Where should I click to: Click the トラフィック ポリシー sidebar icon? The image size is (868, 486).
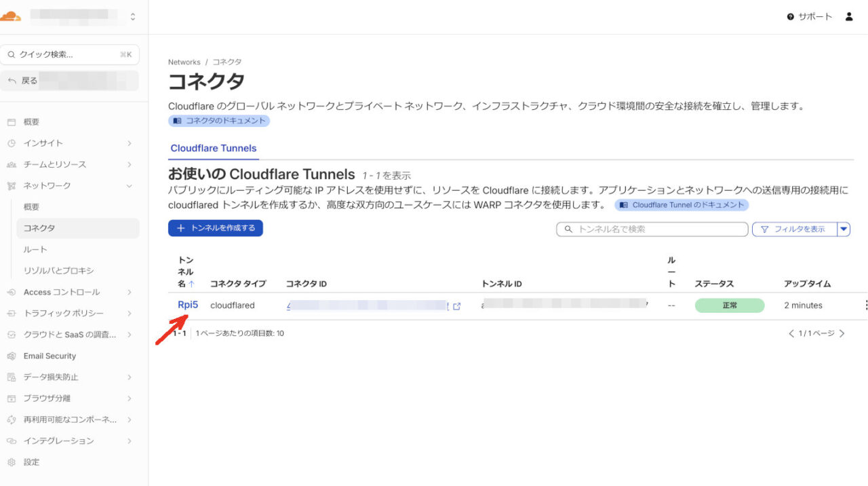click(x=11, y=313)
